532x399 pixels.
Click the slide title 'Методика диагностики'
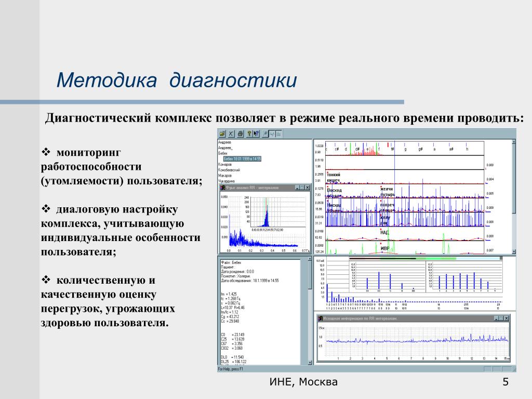(x=177, y=81)
